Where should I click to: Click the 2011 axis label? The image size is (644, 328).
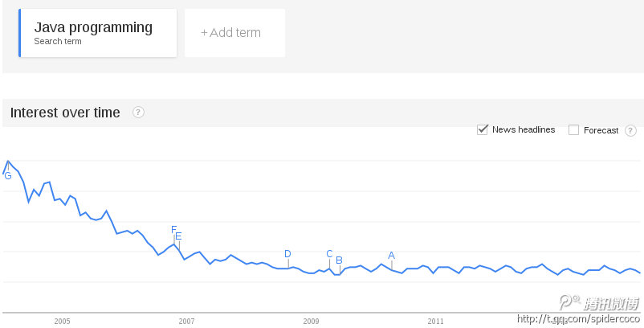pyautogui.click(x=435, y=322)
